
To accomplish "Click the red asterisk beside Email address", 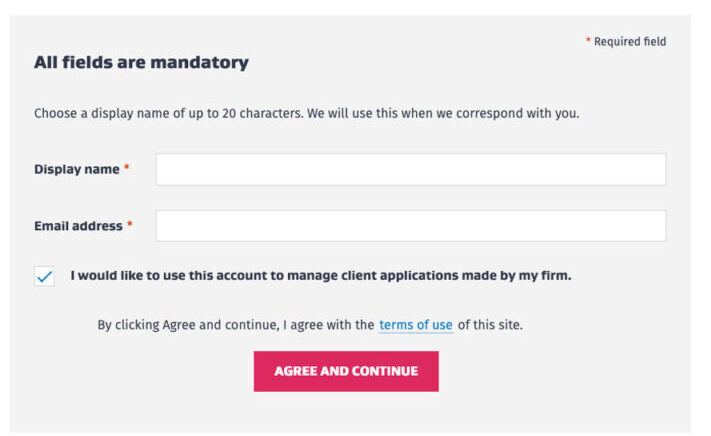I will (x=130, y=226).
